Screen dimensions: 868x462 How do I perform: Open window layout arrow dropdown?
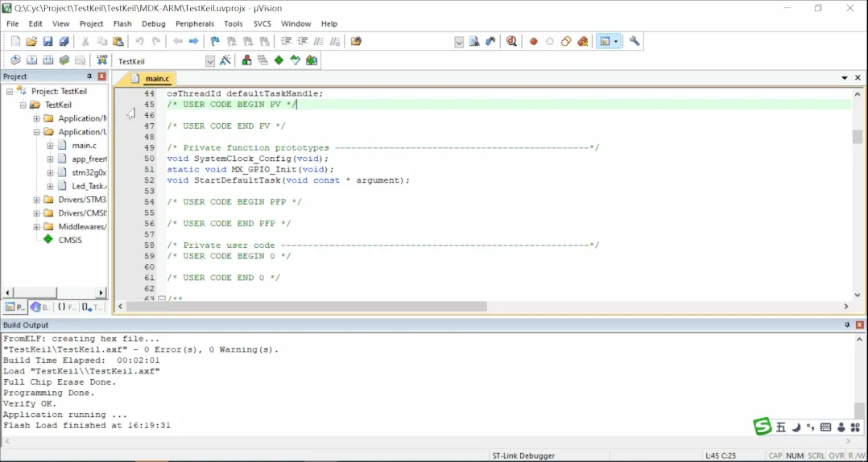coord(616,42)
